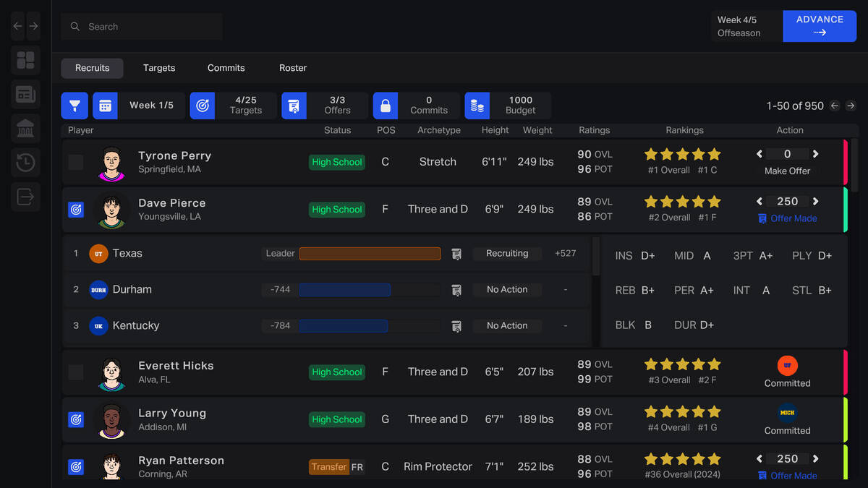Click the targets bullseye icon in toolbar

tap(203, 106)
